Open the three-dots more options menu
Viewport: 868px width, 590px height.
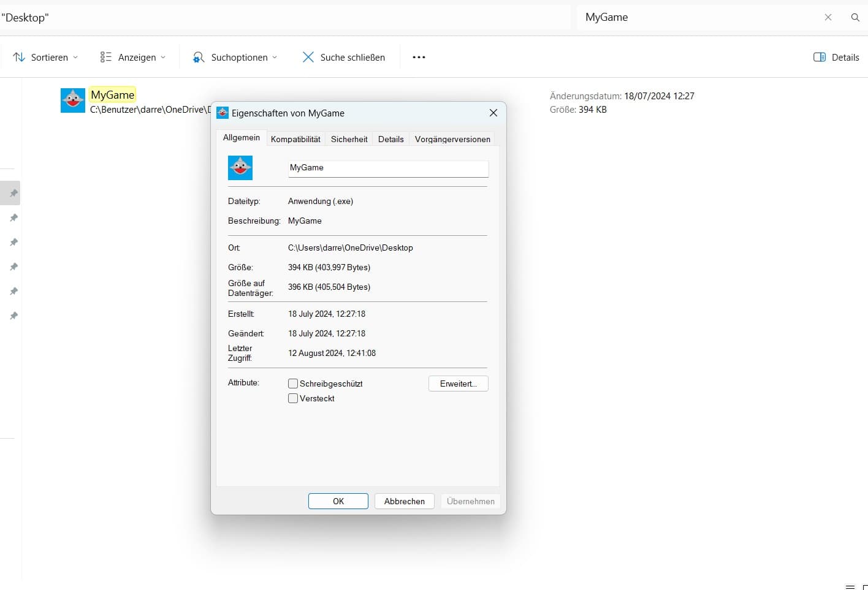pos(419,57)
